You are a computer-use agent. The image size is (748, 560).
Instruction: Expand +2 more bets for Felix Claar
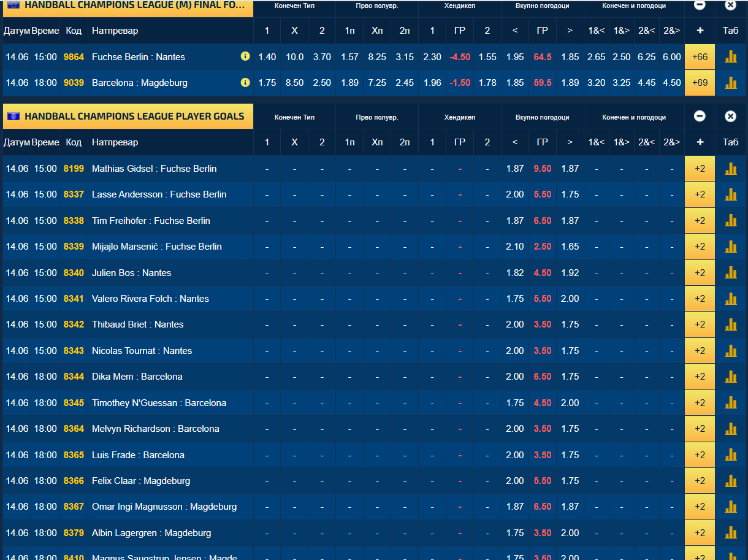[x=700, y=480]
